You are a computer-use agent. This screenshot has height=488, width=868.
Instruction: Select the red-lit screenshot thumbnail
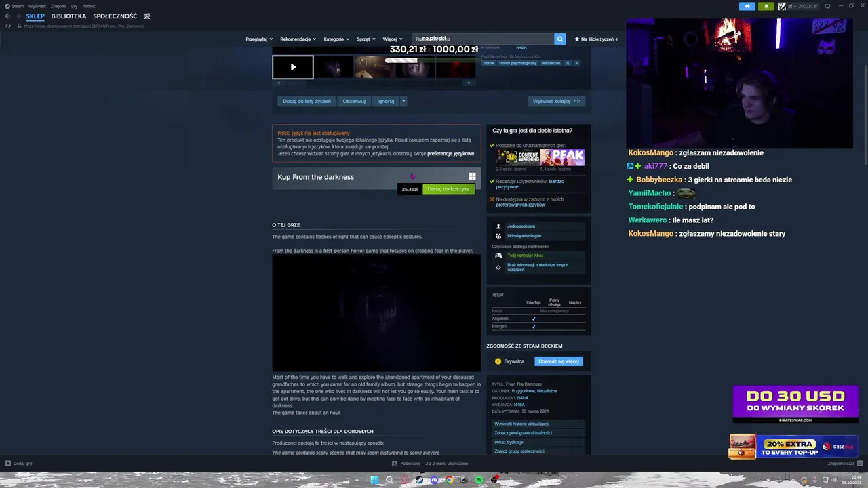[456, 67]
